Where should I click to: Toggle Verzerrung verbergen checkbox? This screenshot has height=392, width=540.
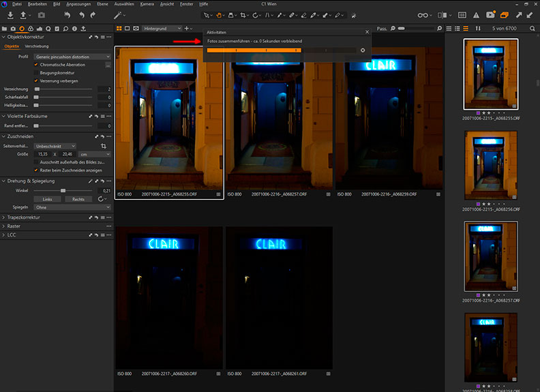tap(36, 81)
